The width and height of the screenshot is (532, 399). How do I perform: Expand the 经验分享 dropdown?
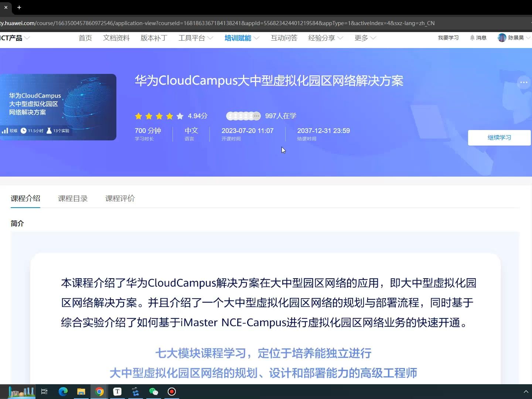click(x=340, y=38)
